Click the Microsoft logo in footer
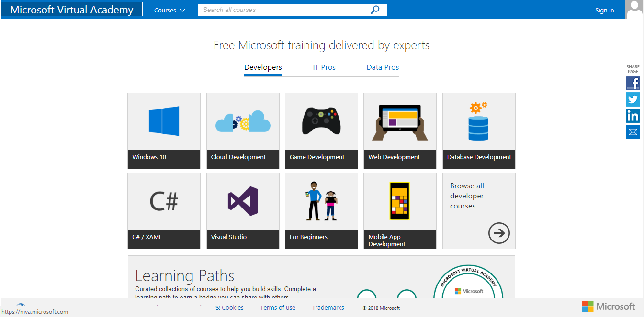The height and width of the screenshot is (317, 644). click(609, 306)
